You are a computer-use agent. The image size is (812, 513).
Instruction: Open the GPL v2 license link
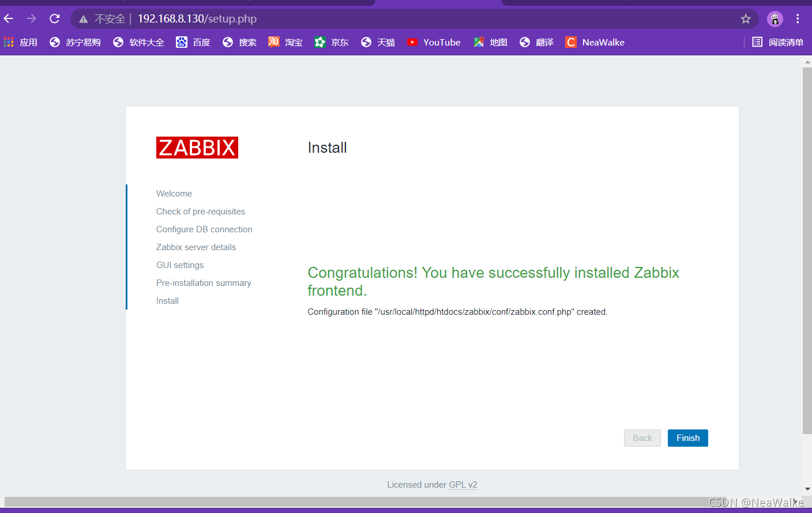pyautogui.click(x=463, y=485)
